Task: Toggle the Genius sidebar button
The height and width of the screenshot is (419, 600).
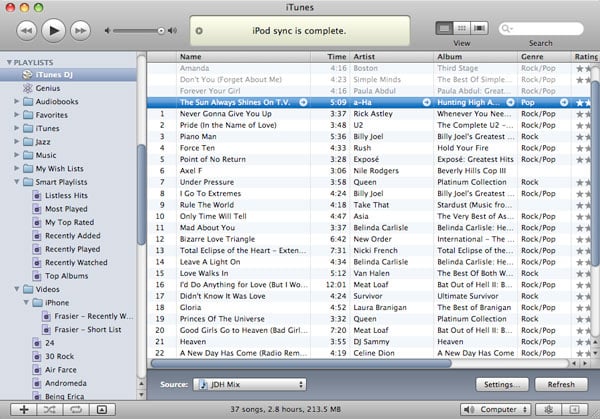Action: 574,409
